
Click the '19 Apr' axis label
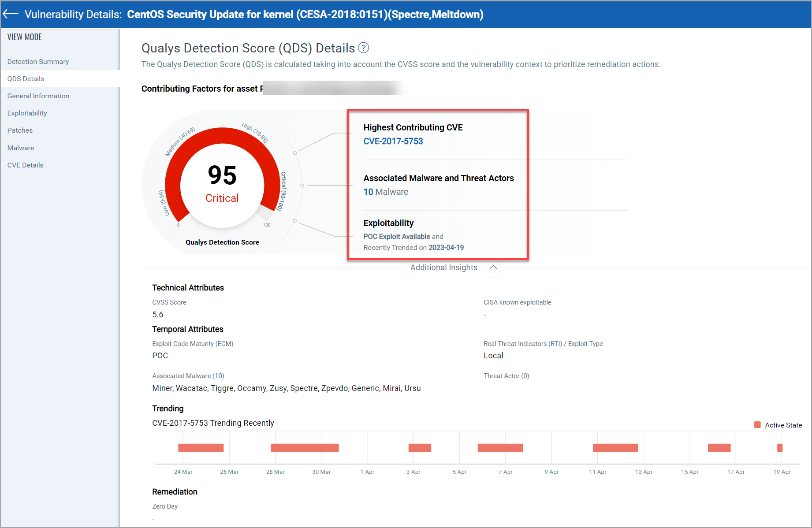[782, 472]
